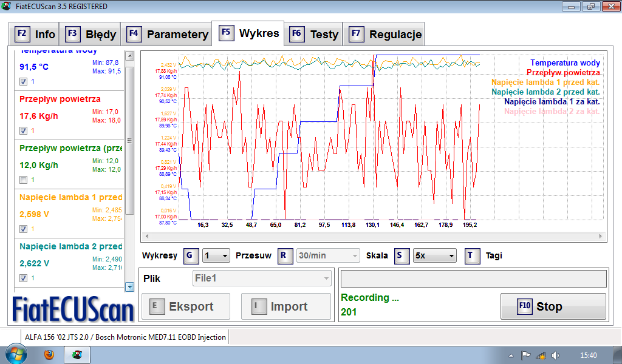Select FiatECUScan taskbar button
This screenshot has height=364, width=622.
[x=77, y=354]
